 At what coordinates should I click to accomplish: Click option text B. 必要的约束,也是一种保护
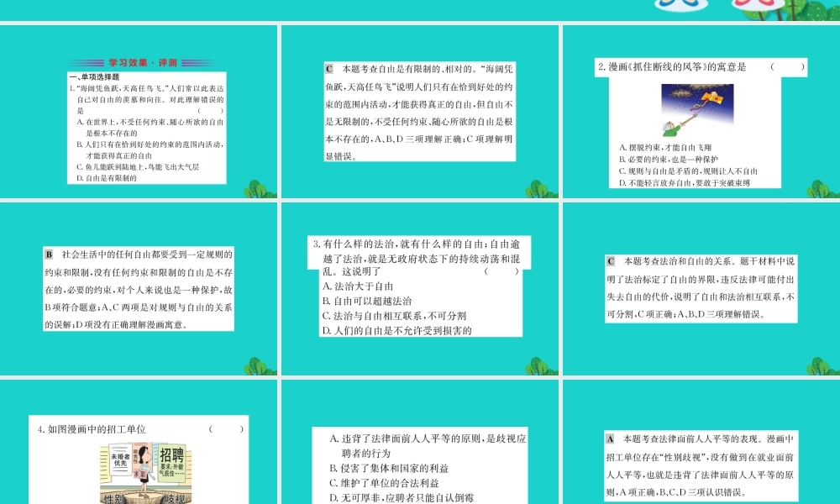click(x=668, y=159)
